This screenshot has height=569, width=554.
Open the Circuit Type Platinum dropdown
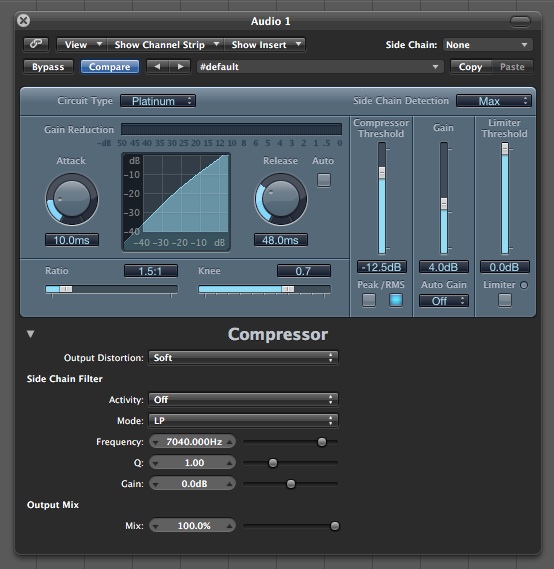(158, 101)
